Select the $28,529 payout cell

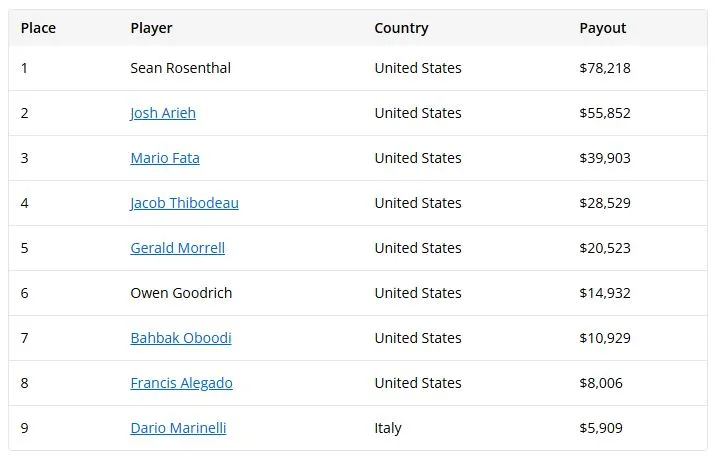tap(605, 203)
